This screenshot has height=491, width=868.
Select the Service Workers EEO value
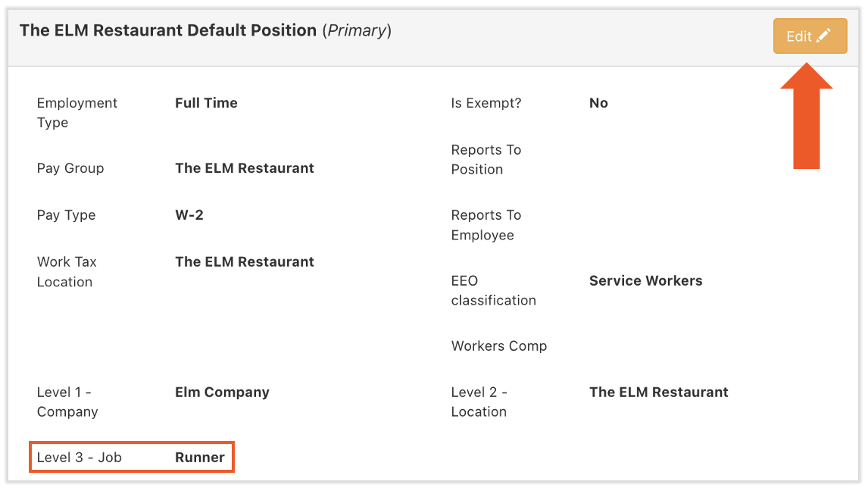coord(645,281)
